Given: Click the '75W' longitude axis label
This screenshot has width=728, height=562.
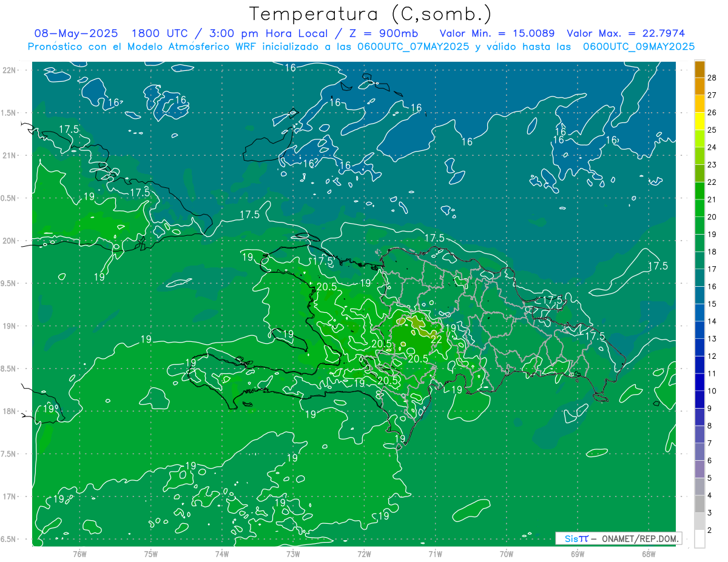Looking at the screenshot, I should point(151,554).
